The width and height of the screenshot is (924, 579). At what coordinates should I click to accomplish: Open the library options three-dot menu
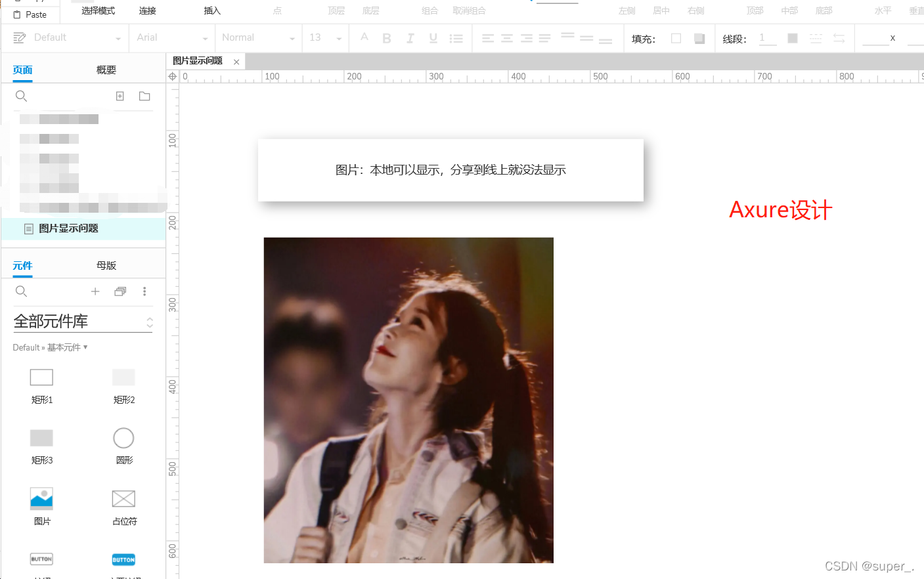point(144,291)
